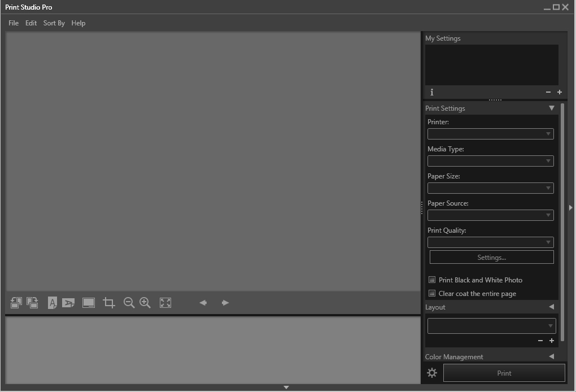Show My Settings info details

[431, 92]
